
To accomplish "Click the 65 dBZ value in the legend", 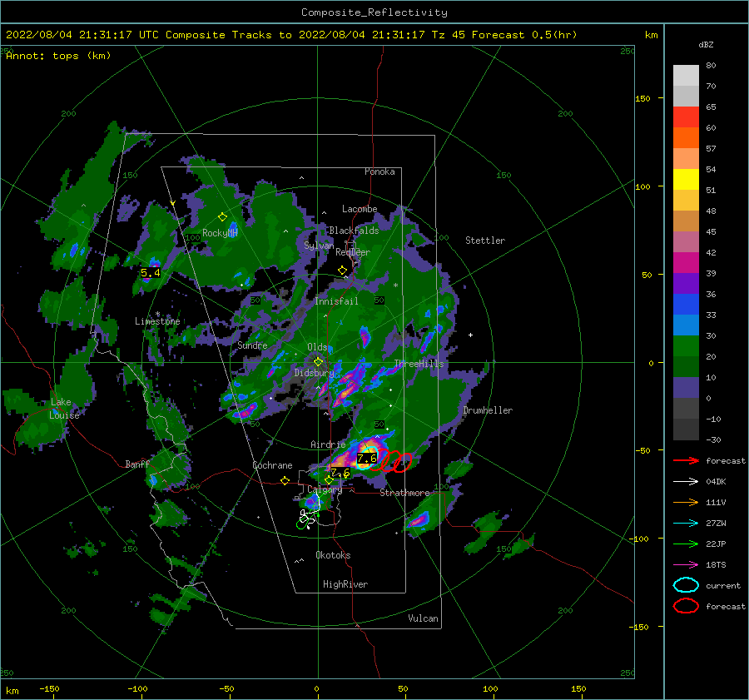I will pyautogui.click(x=711, y=107).
